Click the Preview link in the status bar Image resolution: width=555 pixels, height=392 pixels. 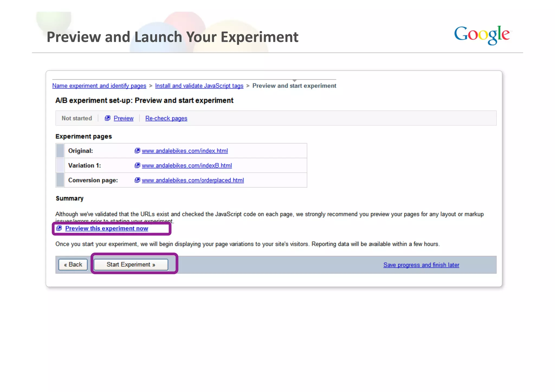(x=124, y=118)
